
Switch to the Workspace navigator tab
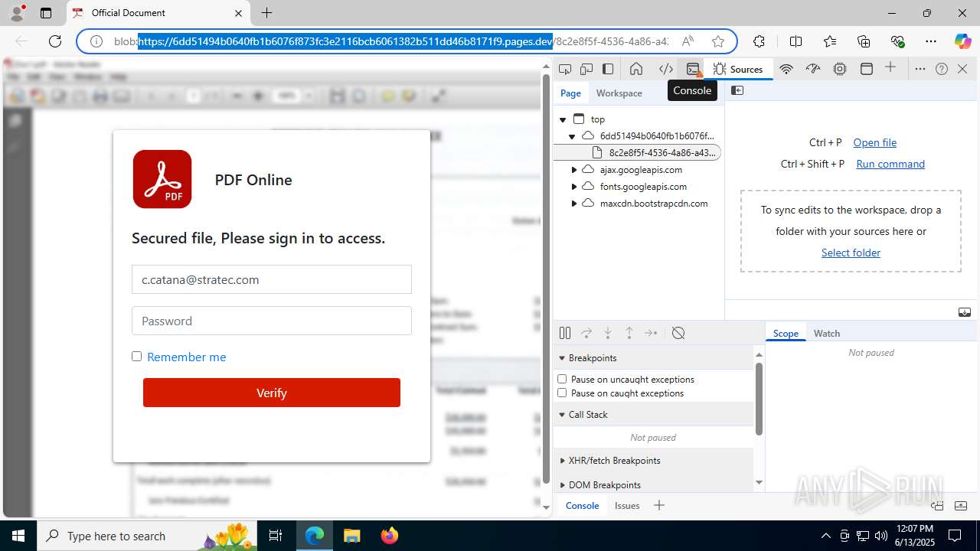(619, 93)
